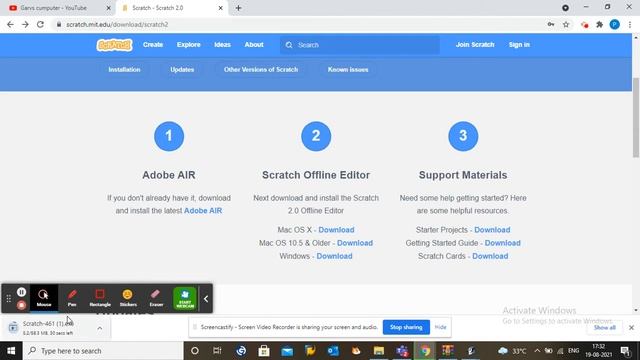Show hidden system tray icons
Image resolution: width=640 pixels, height=360 pixels.
(x=537, y=351)
